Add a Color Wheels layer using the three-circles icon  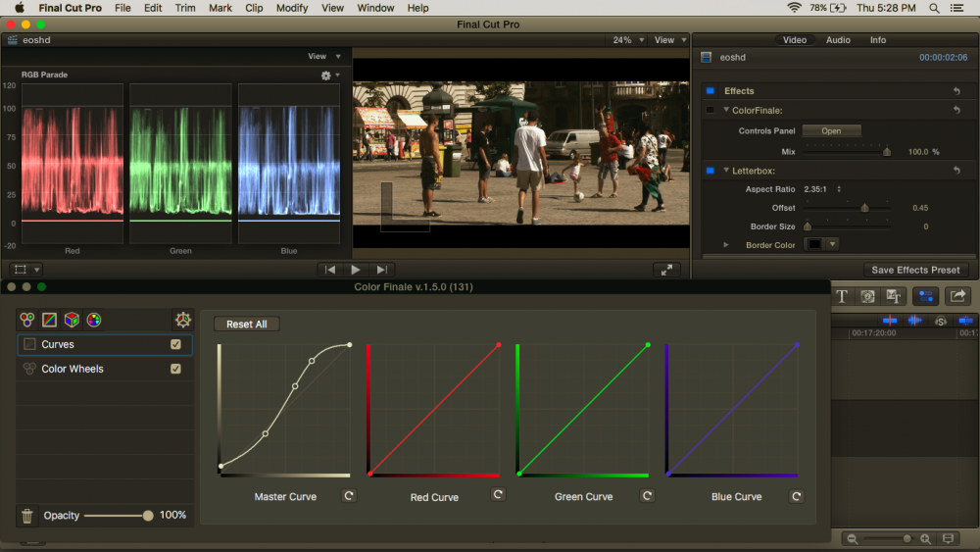click(27, 320)
